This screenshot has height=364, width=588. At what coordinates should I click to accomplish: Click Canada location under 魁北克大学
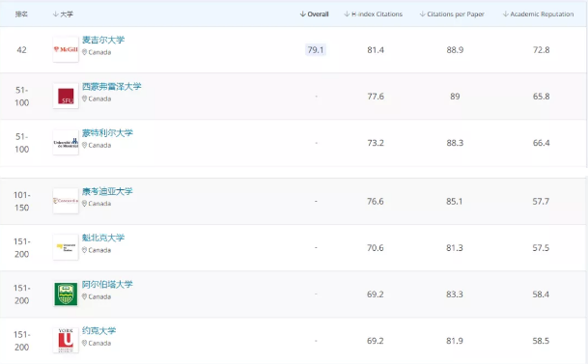pos(97,250)
